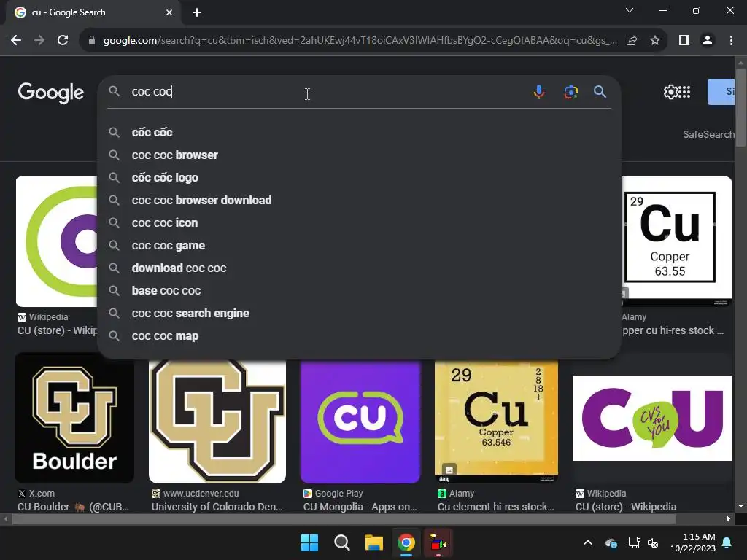The height and width of the screenshot is (560, 747).
Task: Share this page icon in address bar
Action: 632,41
